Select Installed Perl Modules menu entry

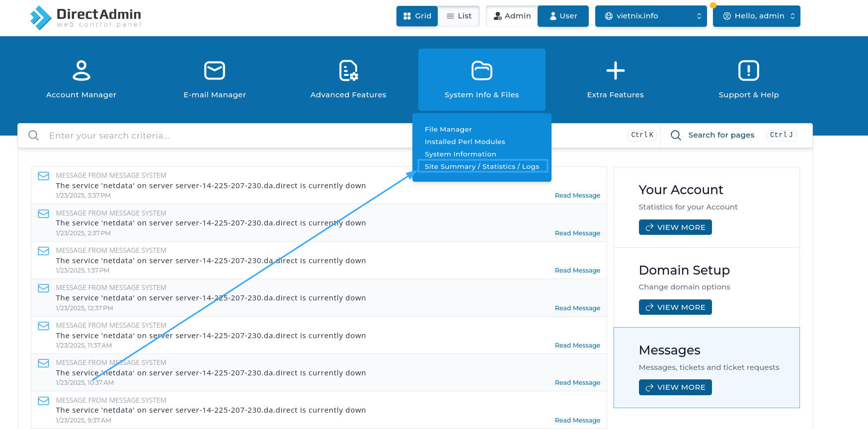click(465, 142)
